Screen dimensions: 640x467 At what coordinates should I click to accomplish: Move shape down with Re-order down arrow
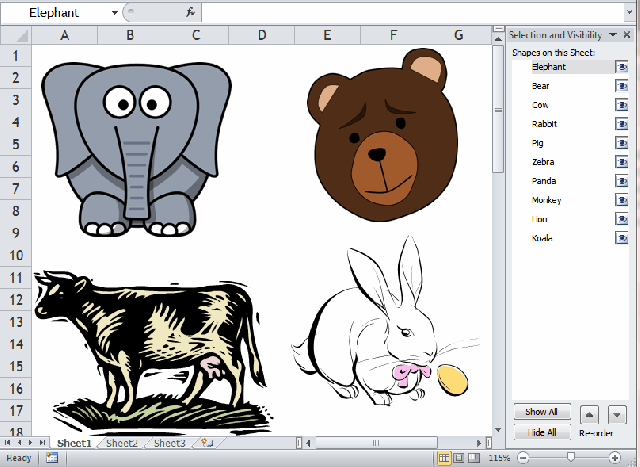617,412
